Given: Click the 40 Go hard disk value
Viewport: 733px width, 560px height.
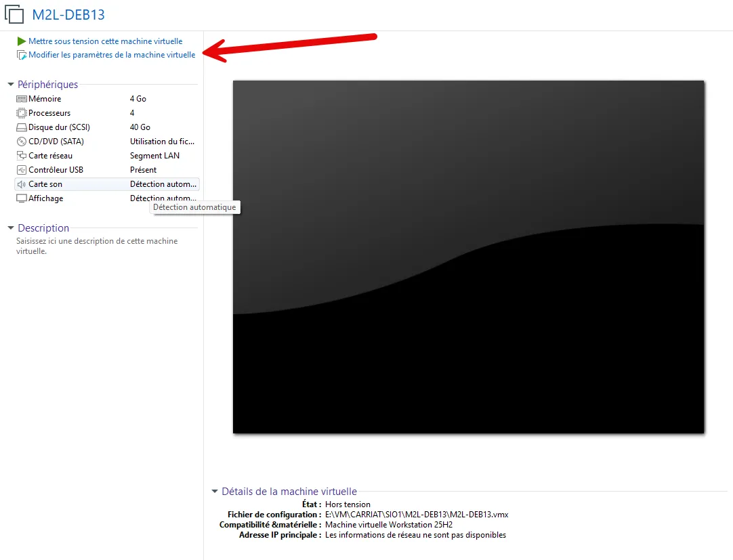Looking at the screenshot, I should click(140, 127).
